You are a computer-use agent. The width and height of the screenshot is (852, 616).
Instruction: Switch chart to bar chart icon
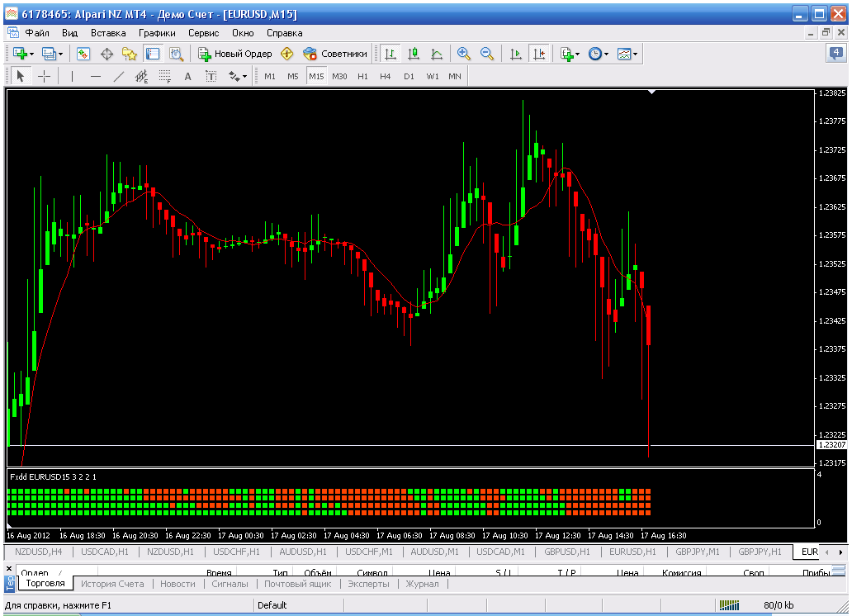[390, 54]
